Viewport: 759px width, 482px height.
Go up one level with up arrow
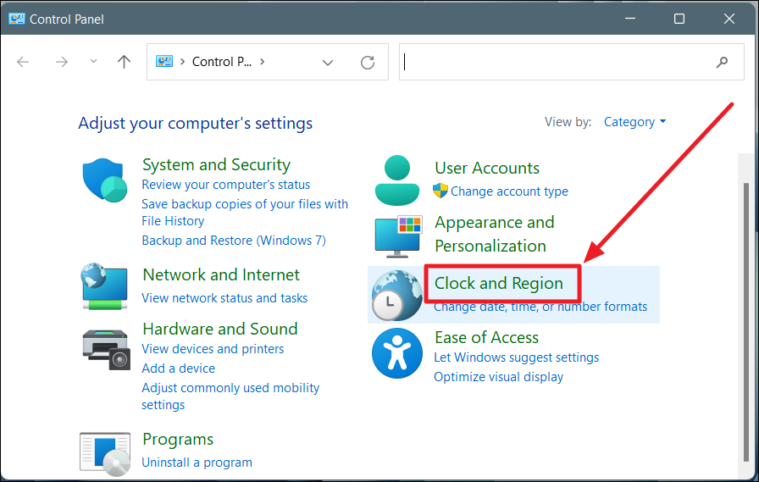[x=124, y=61]
